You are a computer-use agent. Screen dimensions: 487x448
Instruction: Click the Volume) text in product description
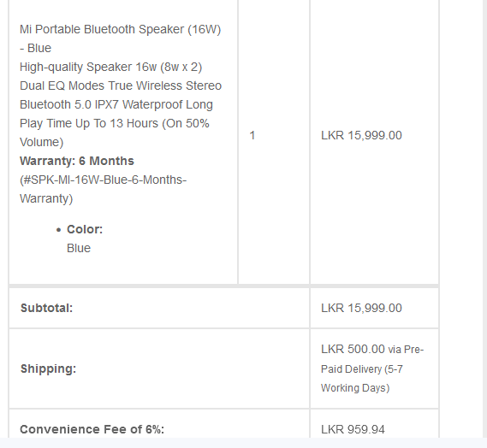point(42,142)
